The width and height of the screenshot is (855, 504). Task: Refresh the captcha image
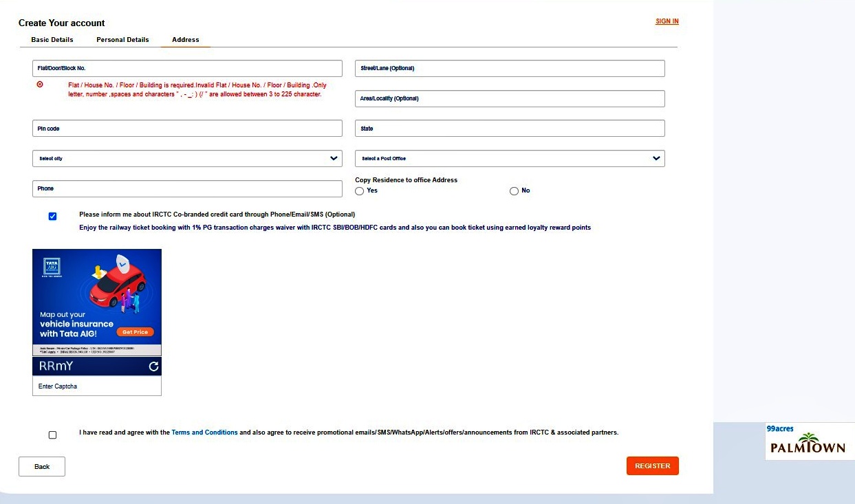(x=153, y=367)
